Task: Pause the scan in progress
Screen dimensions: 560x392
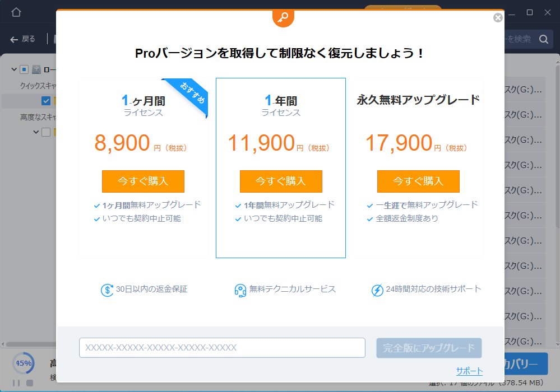Action: (x=16, y=383)
